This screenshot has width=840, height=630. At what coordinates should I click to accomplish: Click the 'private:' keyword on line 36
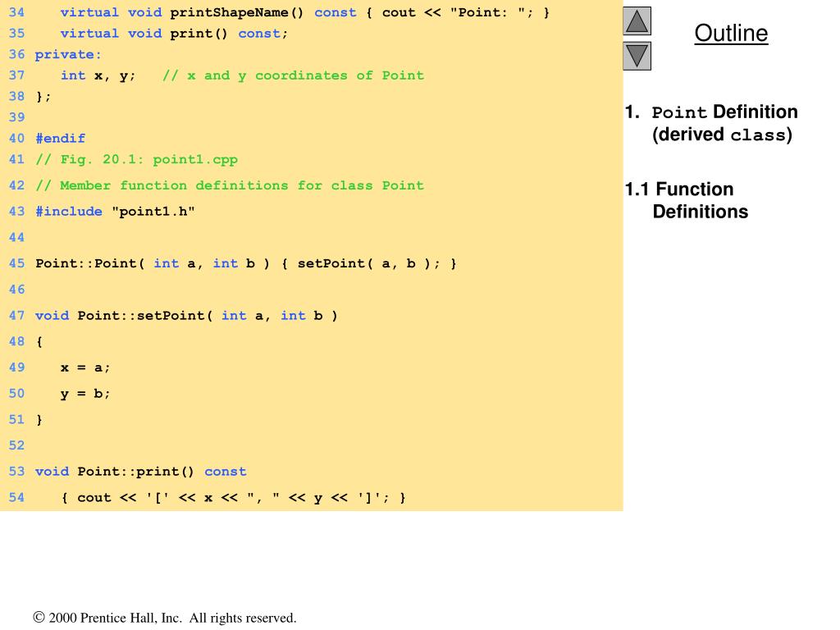click(68, 54)
